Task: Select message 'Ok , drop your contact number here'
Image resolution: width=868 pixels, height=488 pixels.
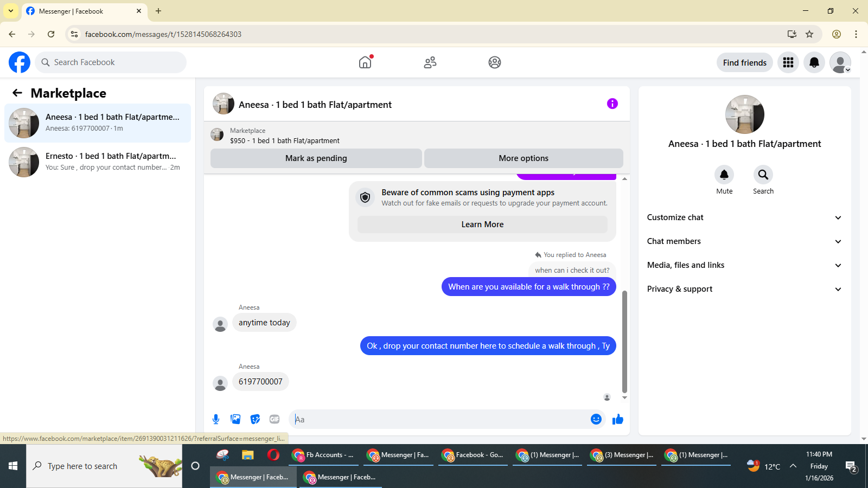Action: tap(488, 346)
